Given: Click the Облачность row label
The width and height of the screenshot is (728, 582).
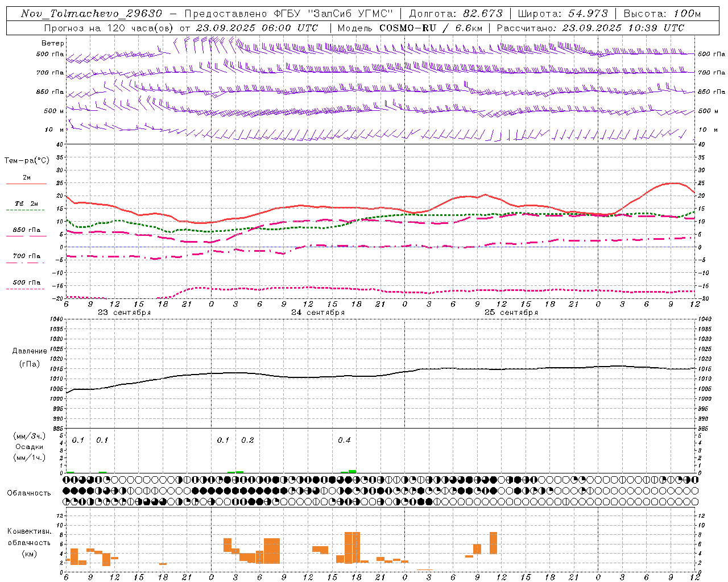Looking at the screenshot, I should pos(29,493).
